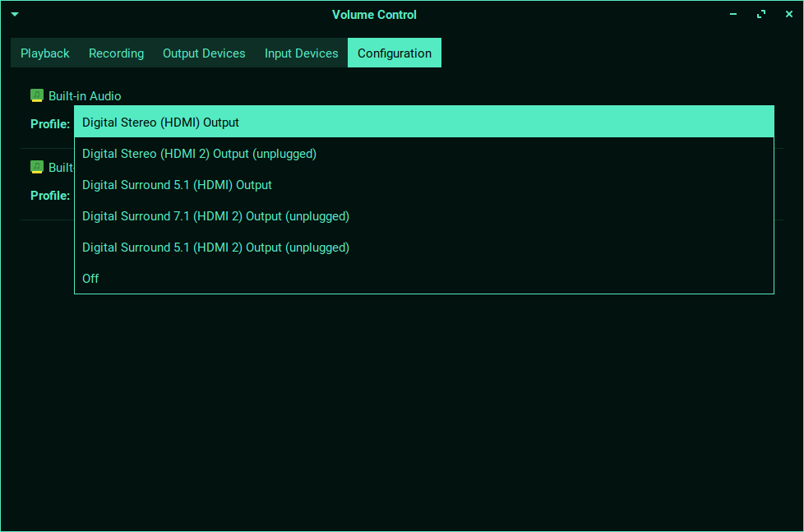The height and width of the screenshot is (532, 804).
Task: Click the first Built-in Audio sound card icon
Action: click(37, 95)
